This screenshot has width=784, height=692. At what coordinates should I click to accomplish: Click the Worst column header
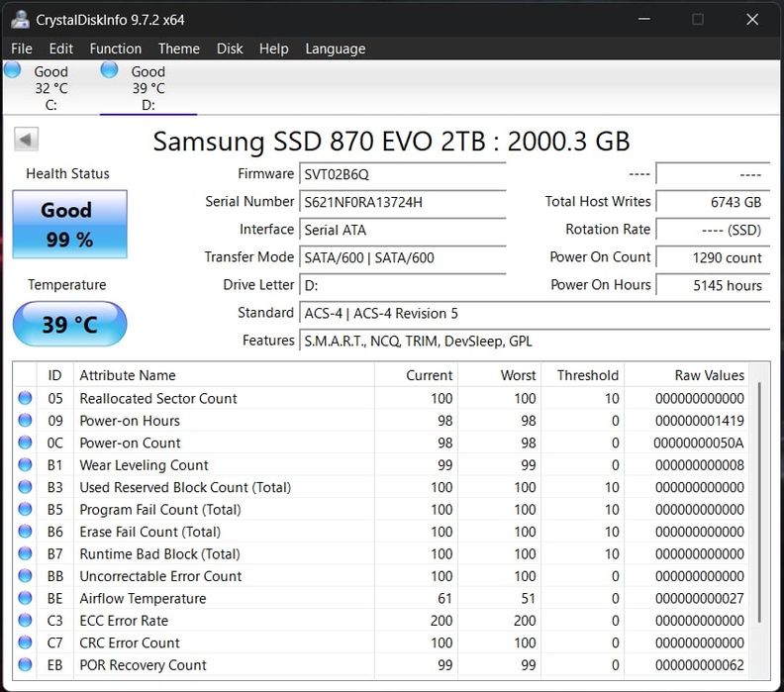pos(499,375)
